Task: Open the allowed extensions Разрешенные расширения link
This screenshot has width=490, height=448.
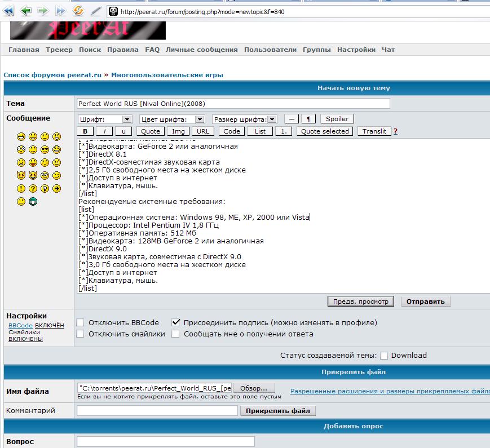Action: (x=390, y=391)
